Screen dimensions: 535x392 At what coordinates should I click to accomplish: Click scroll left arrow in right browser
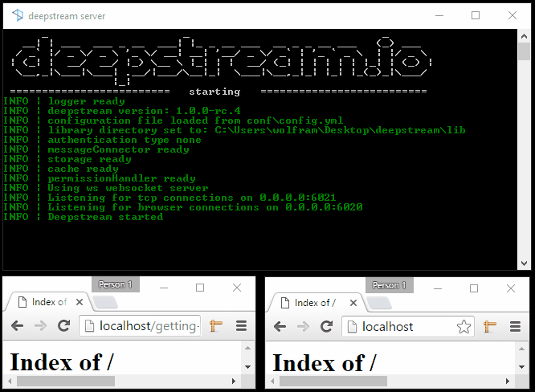[x=272, y=381]
